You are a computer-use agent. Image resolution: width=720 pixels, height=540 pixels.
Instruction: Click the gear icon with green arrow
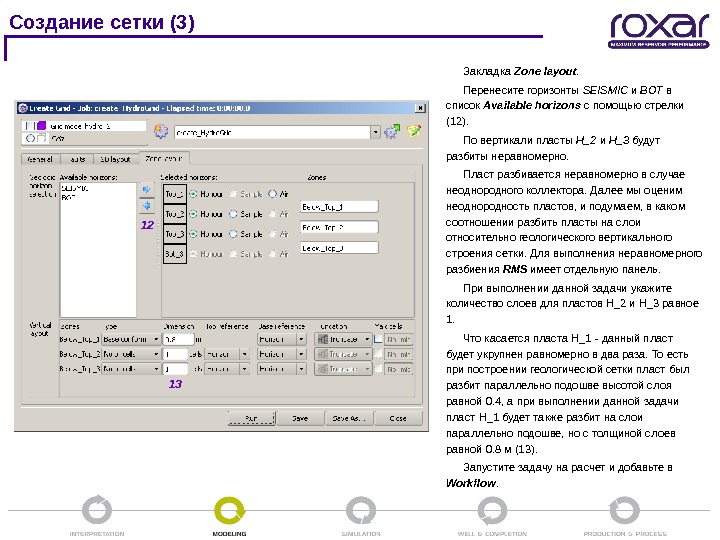click(392, 131)
